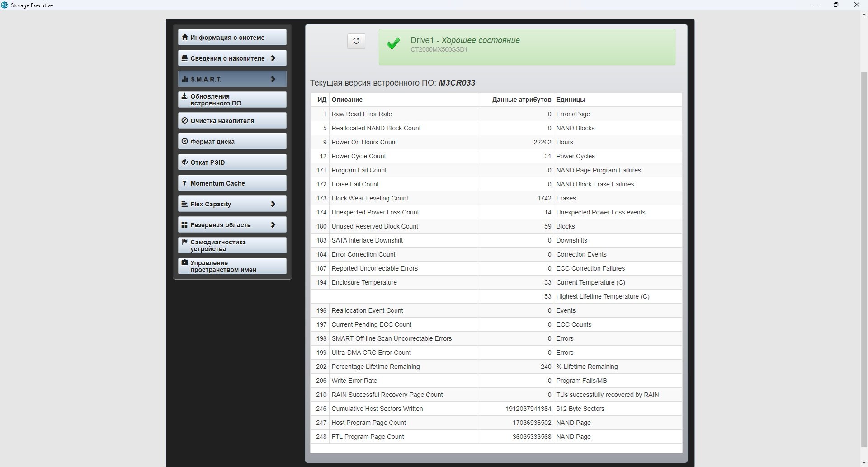Viewport: 868px width, 467px height.
Task: Click the grid icon for reserved area
Action: click(184, 225)
